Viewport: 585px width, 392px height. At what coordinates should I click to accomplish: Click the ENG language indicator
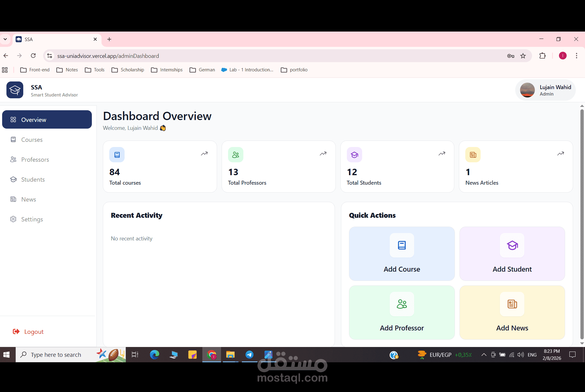532,355
